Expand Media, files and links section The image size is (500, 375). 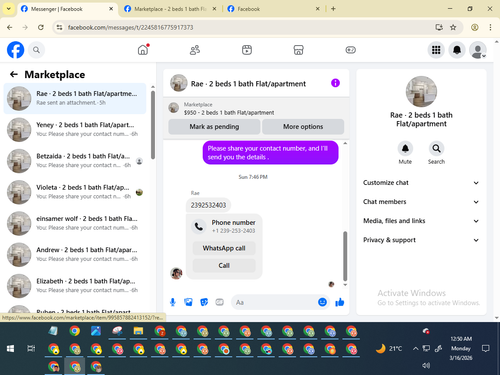421,221
